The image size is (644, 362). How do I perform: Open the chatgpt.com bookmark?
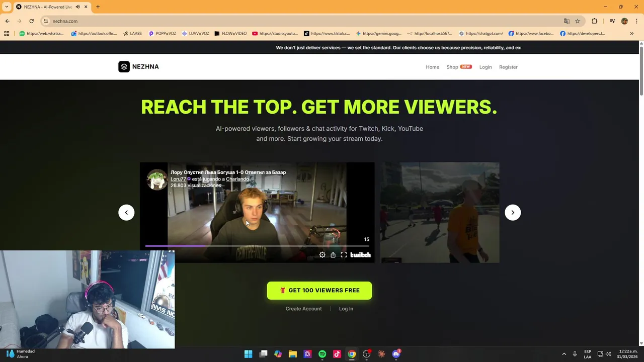(x=481, y=34)
